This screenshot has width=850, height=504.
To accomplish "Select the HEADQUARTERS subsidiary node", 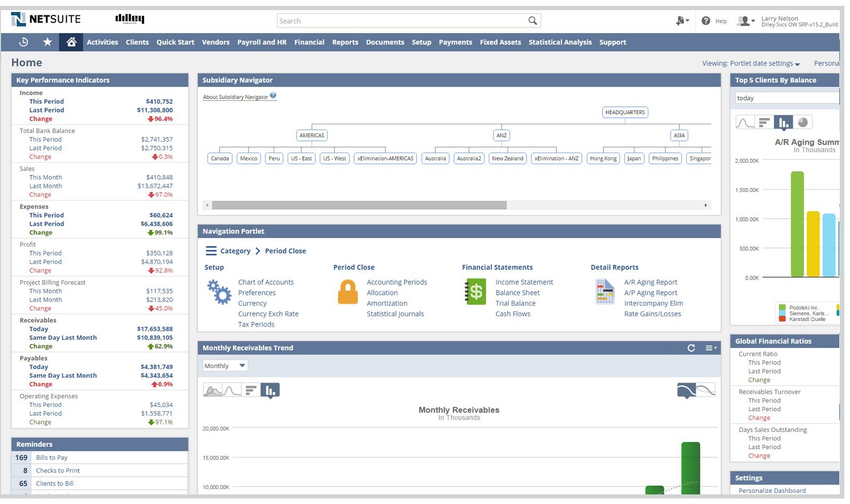I will (625, 112).
